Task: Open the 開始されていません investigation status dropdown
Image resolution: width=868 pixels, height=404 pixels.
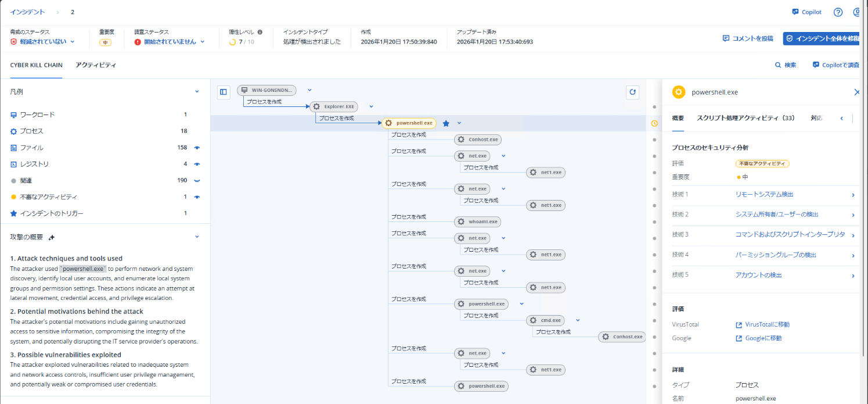Action: [174, 42]
